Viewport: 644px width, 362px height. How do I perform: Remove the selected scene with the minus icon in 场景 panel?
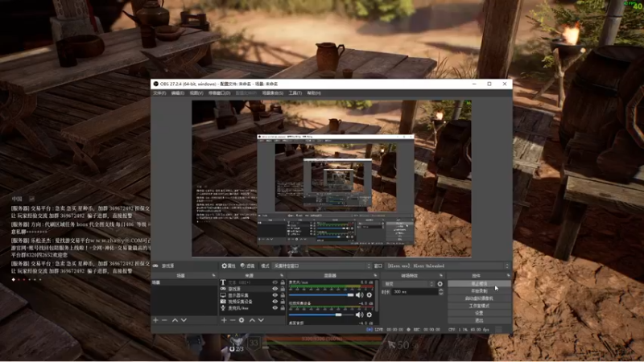point(164,320)
